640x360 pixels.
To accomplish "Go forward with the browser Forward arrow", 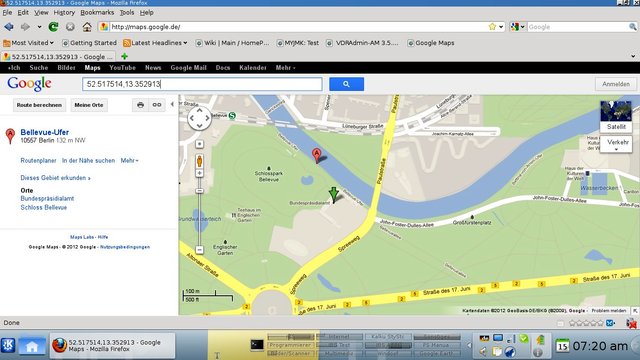I will pyautogui.click(x=25, y=27).
